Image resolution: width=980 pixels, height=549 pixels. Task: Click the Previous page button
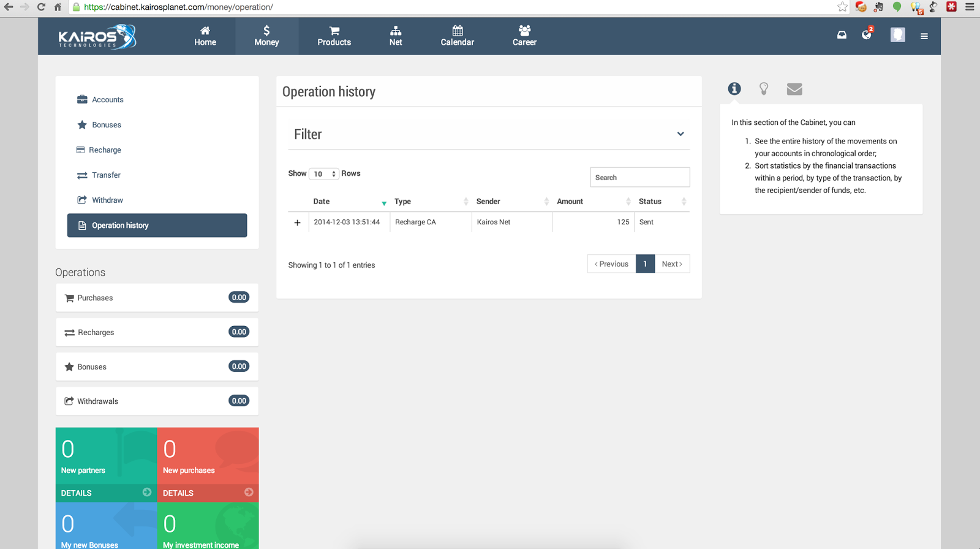click(611, 263)
